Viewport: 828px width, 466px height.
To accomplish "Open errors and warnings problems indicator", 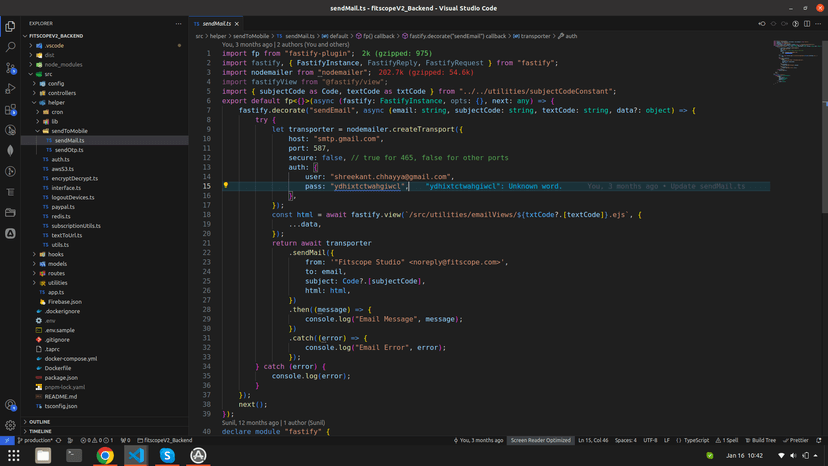I will (97, 440).
